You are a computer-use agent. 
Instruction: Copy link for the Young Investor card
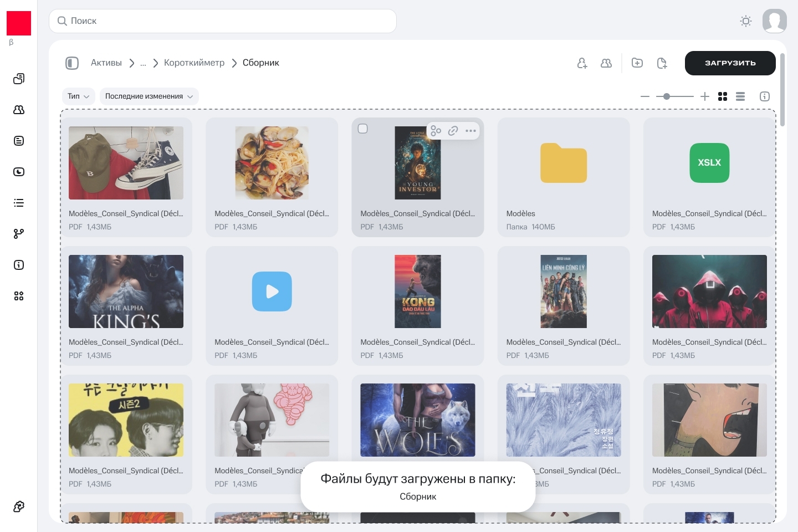pos(453,131)
